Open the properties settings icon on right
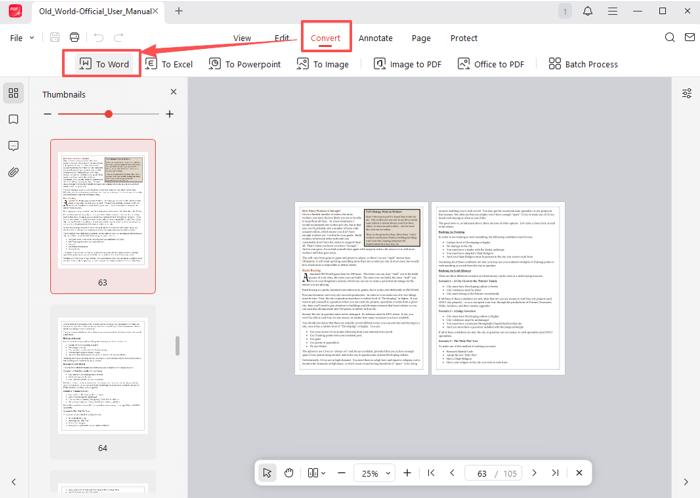This screenshot has height=498, width=700. (687, 93)
